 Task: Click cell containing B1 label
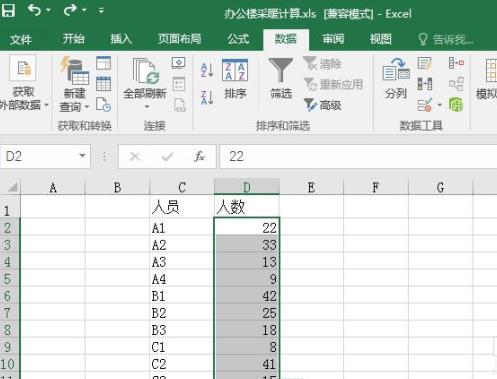tap(182, 296)
